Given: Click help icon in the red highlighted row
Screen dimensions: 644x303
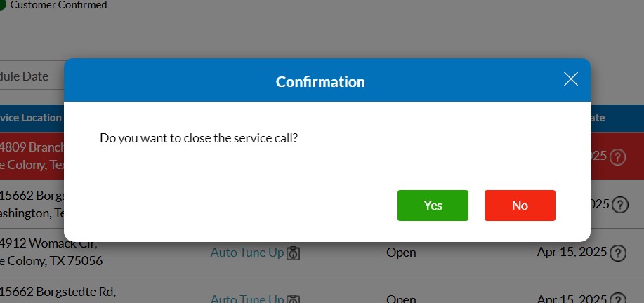Looking at the screenshot, I should pyautogui.click(x=617, y=157).
